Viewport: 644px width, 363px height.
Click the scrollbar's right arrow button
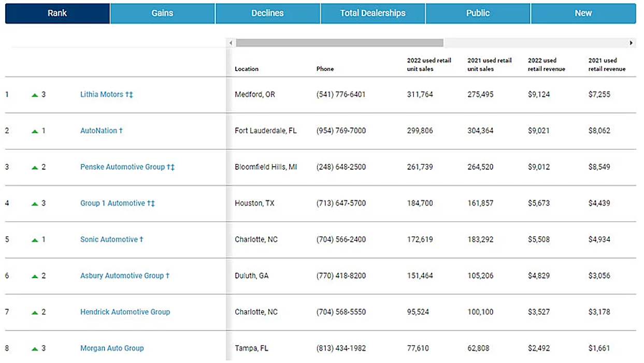coord(631,43)
